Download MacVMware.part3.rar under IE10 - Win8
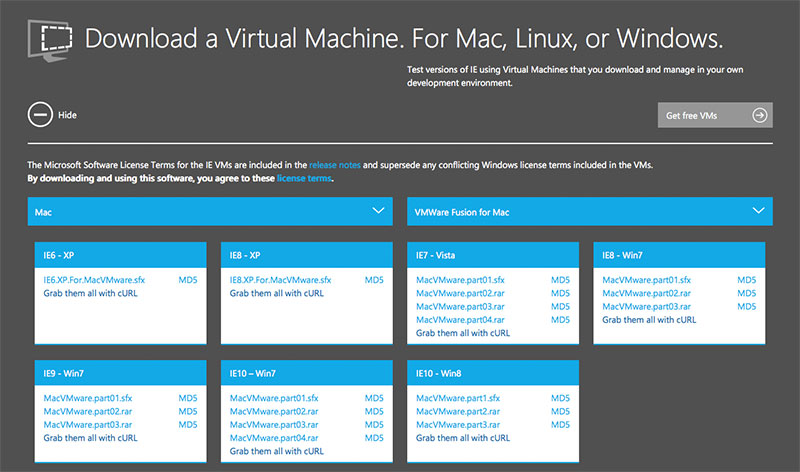The width and height of the screenshot is (800, 472). tap(458, 425)
